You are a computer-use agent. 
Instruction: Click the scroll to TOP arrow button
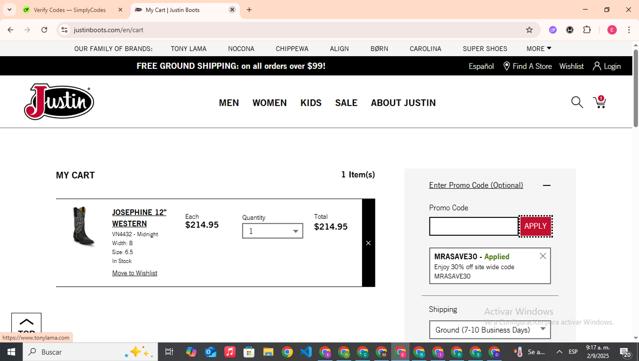click(x=26, y=324)
